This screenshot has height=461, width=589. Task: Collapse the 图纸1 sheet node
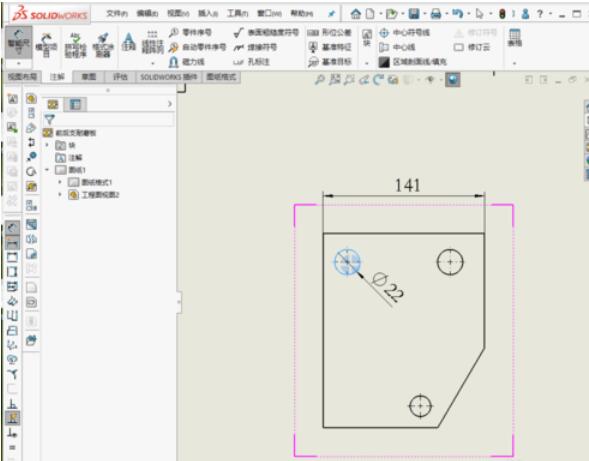(47, 170)
